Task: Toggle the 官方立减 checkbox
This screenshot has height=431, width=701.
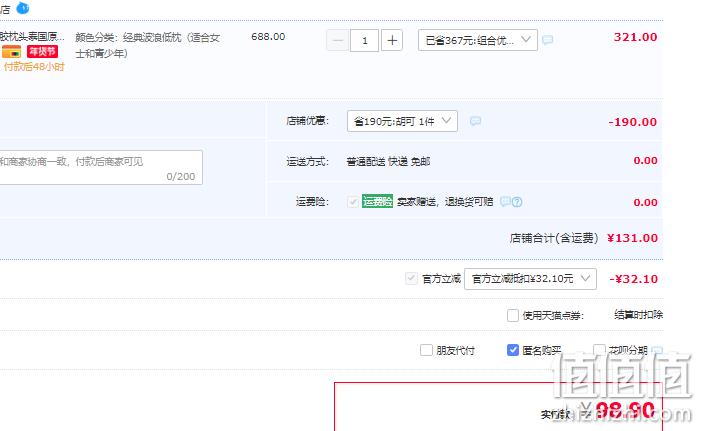Action: coord(411,279)
